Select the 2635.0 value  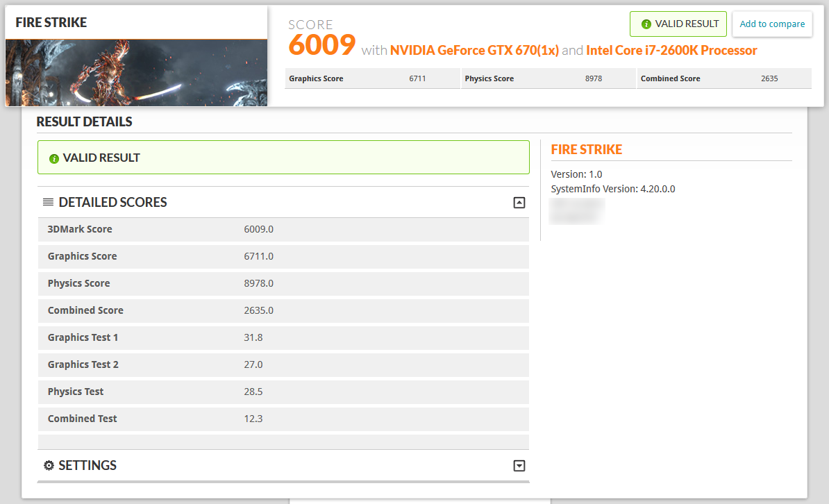[258, 310]
